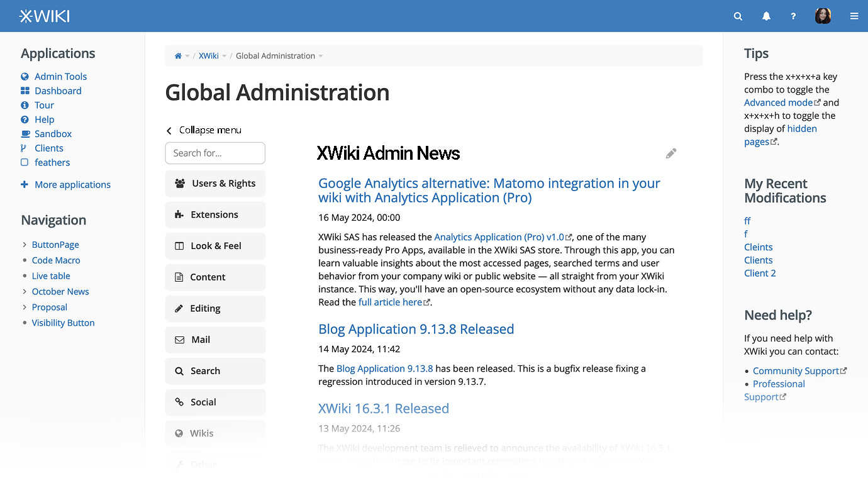
Task: Open the hamburger drawer menu
Action: (x=854, y=16)
